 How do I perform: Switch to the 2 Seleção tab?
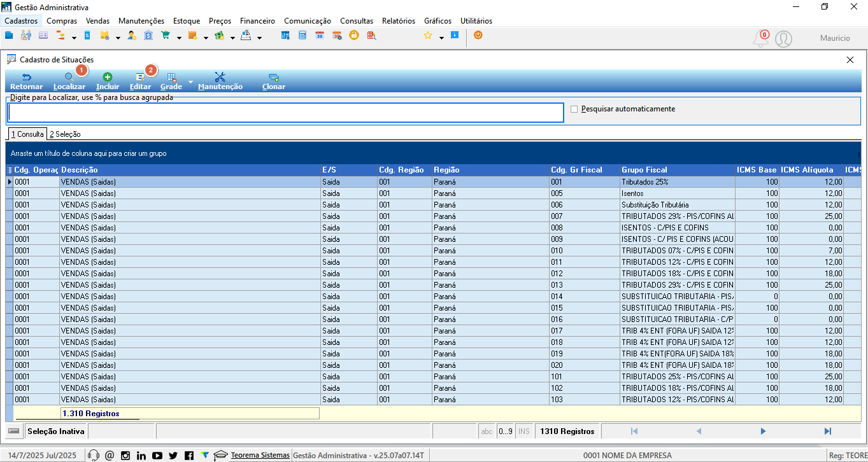coord(65,134)
